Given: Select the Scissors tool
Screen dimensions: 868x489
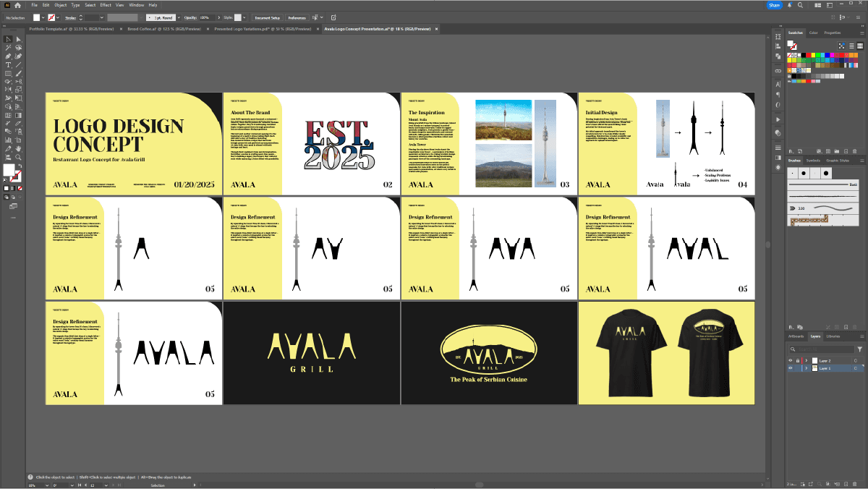Looking at the screenshot, I should coord(18,81).
